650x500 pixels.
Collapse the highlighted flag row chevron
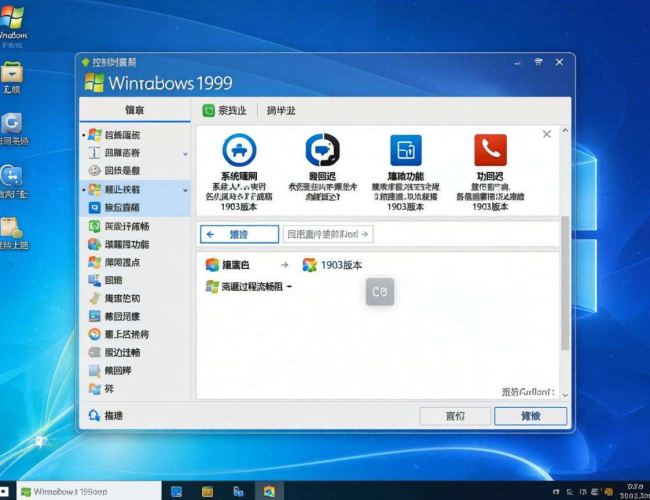(x=185, y=190)
